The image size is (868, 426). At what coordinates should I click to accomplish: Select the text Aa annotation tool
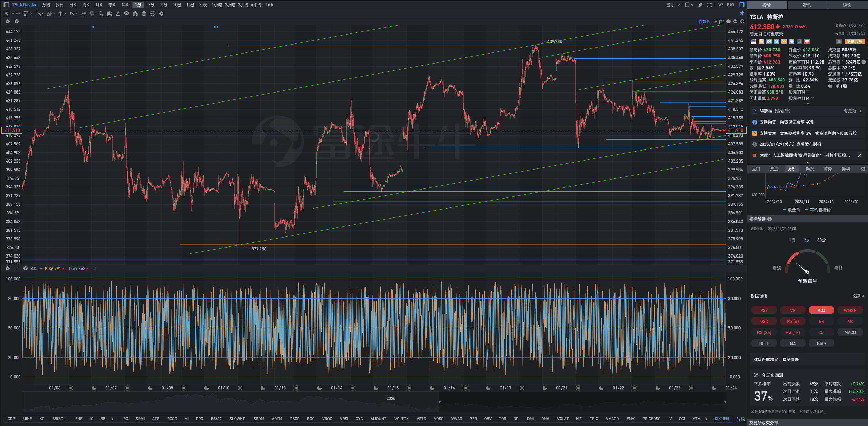click(84, 13)
